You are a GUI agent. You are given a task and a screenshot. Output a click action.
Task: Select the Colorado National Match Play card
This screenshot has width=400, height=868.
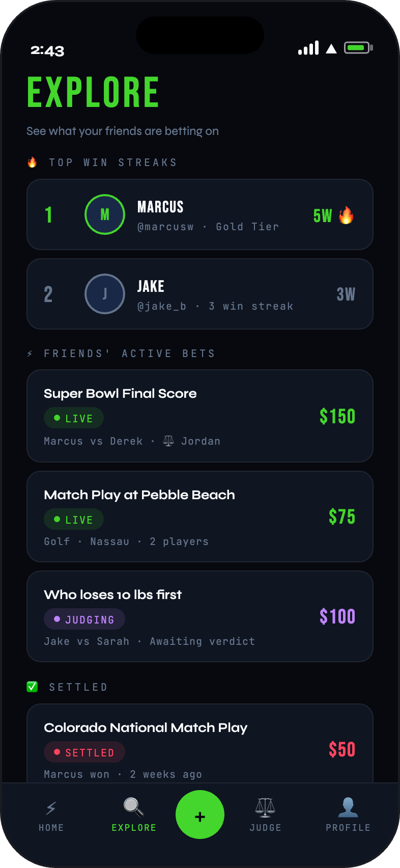coord(146,728)
